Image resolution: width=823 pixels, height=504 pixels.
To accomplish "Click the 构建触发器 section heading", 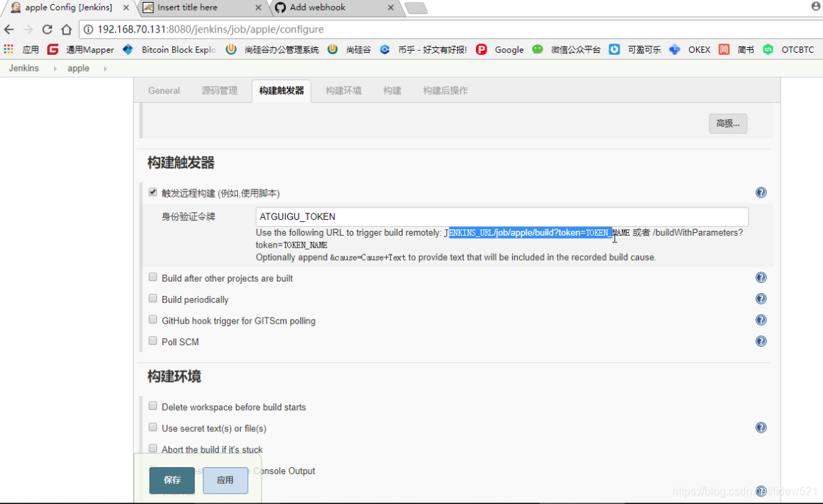I will 180,163.
